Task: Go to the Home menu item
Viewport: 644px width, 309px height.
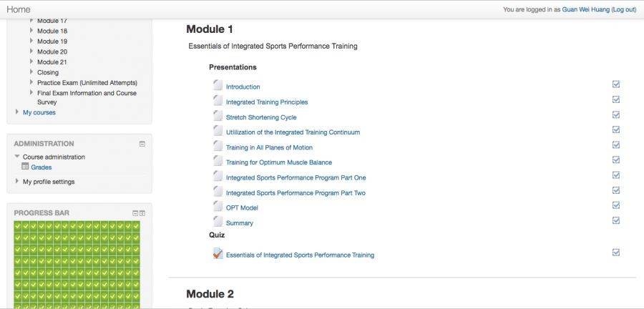Action: (19, 9)
